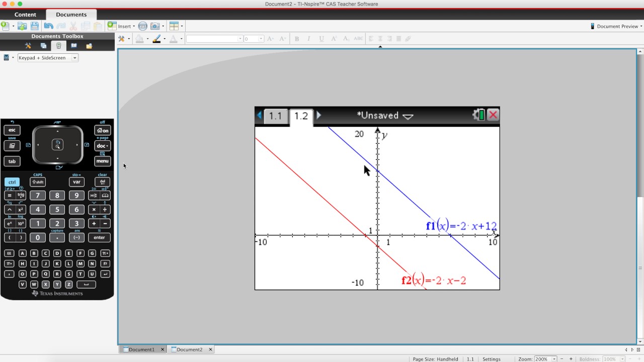Click the enter key on keypad
The width and height of the screenshot is (644, 362).
point(99,237)
